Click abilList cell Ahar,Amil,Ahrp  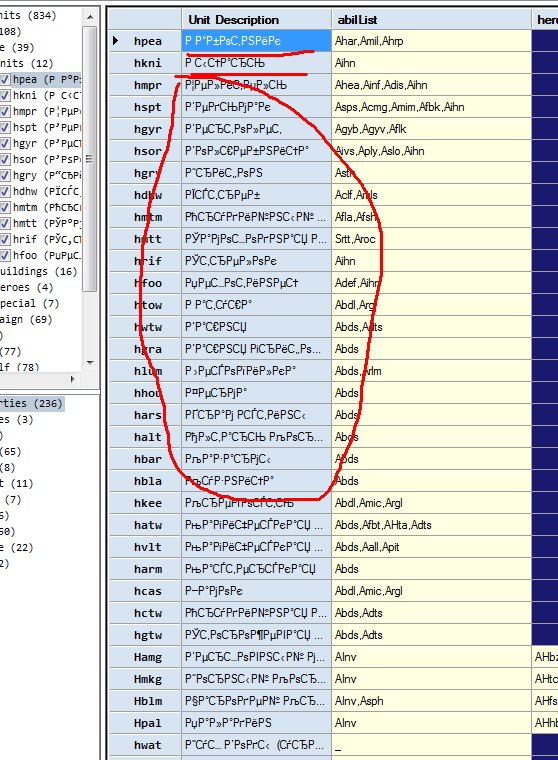click(431, 41)
